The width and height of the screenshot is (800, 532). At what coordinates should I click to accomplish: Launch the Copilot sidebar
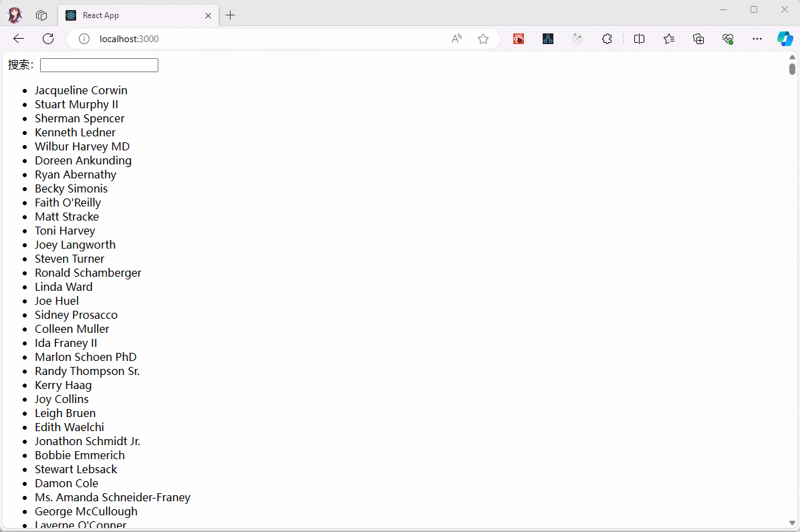tap(785, 39)
